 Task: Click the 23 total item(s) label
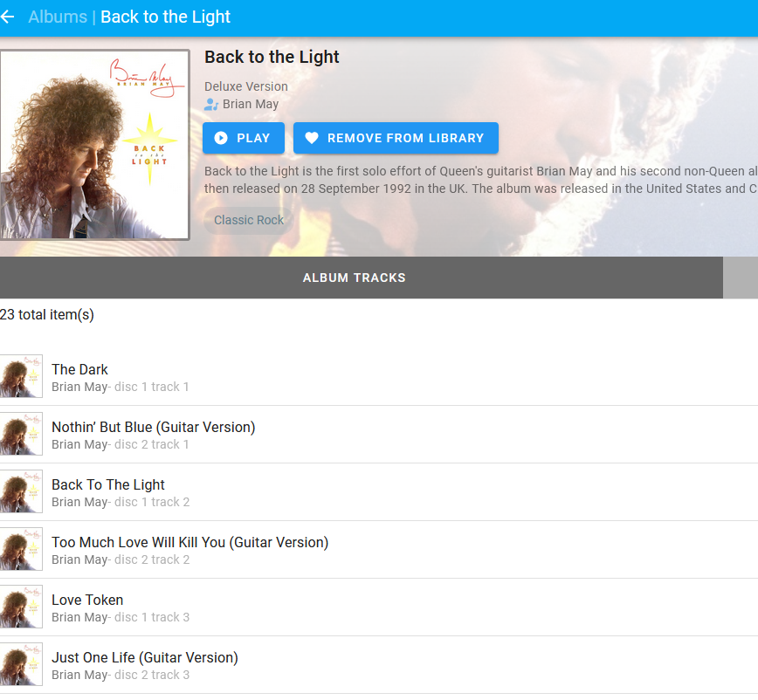(47, 314)
